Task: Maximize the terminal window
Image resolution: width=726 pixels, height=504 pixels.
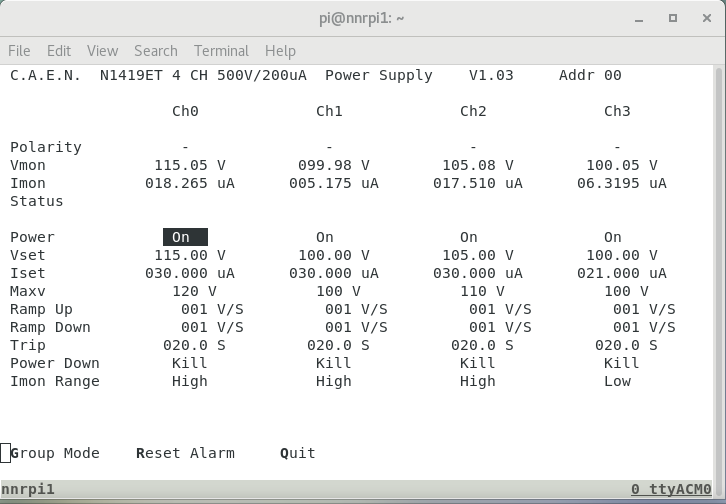Action: click(673, 18)
